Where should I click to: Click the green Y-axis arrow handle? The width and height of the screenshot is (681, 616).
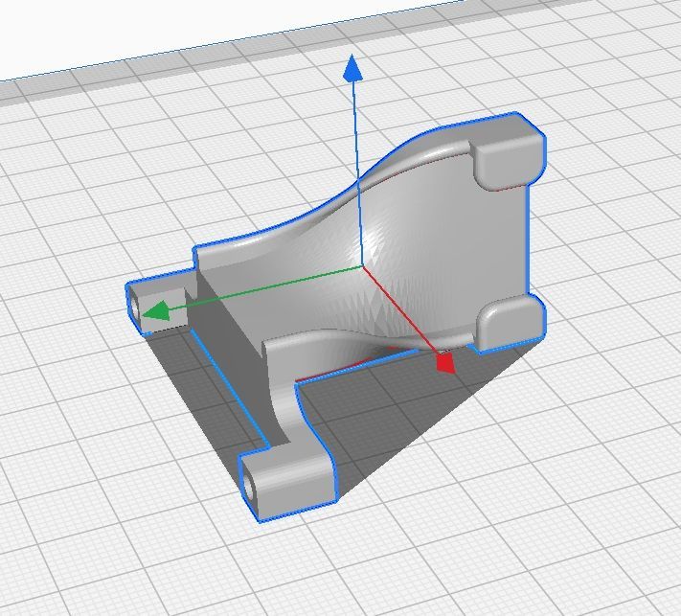tap(156, 311)
